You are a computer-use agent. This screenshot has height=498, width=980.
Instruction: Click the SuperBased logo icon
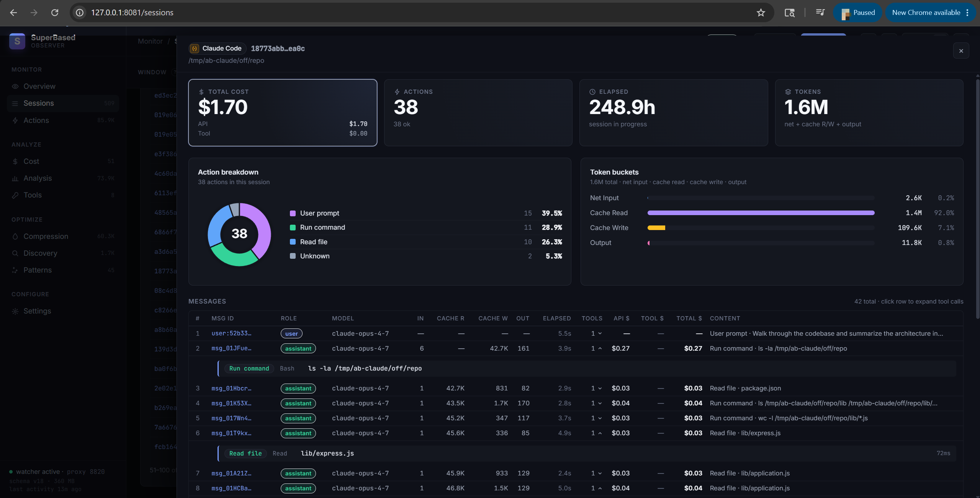point(17,41)
